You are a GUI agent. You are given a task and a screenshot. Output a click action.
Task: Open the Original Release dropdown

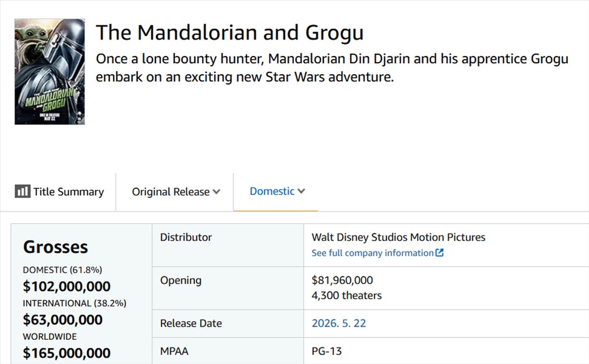point(176,191)
